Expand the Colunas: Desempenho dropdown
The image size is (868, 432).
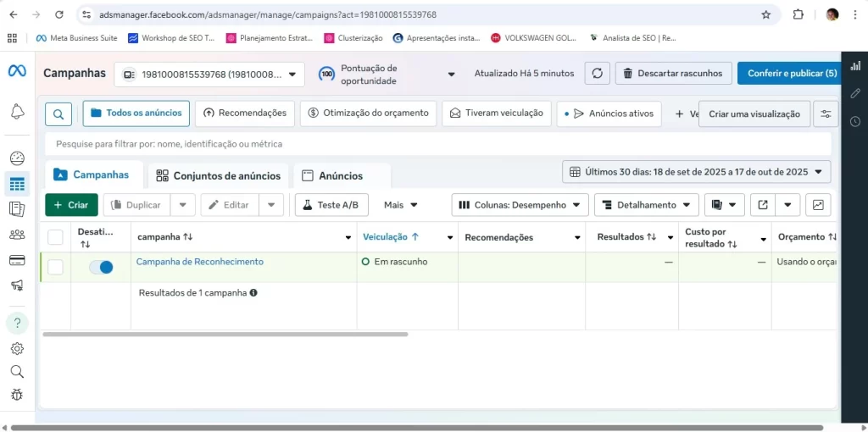(x=520, y=205)
